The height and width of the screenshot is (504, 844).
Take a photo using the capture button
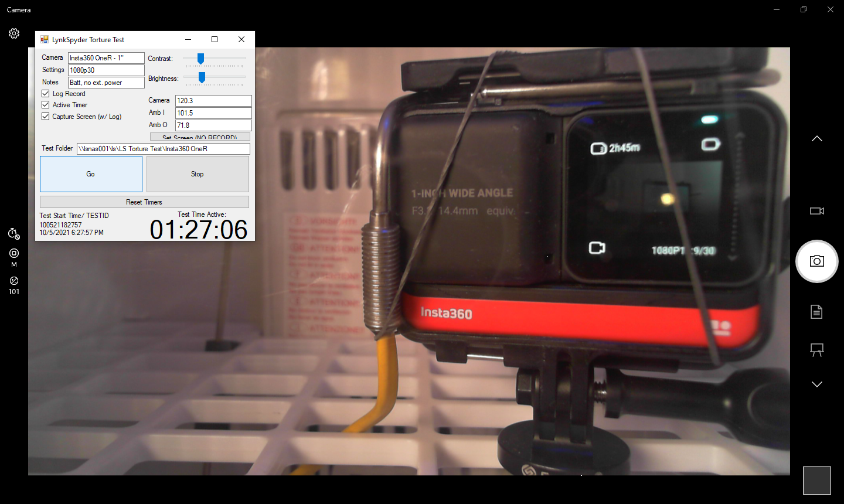[816, 261]
